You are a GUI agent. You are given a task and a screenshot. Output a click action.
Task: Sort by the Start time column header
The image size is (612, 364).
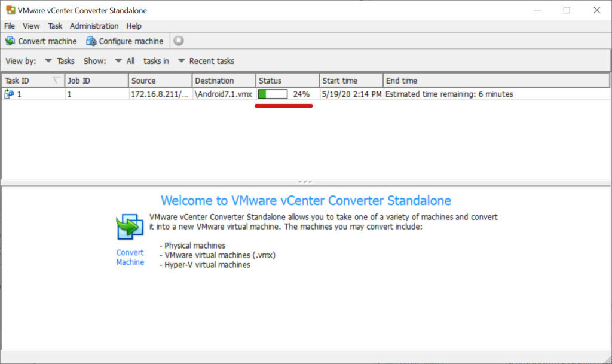tap(351, 81)
